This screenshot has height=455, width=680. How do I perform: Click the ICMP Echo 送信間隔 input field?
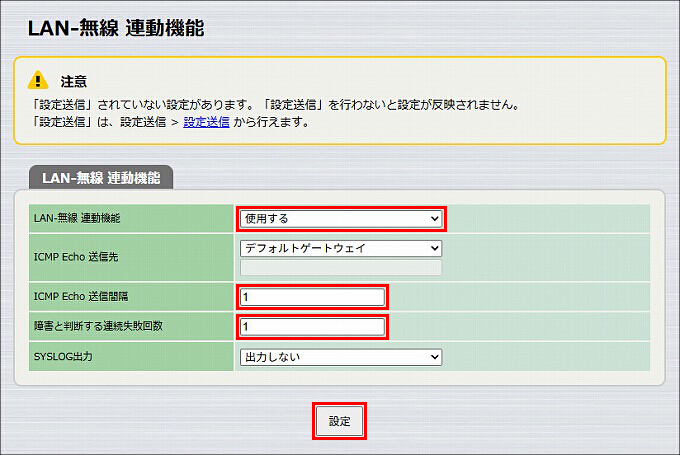tap(312, 297)
